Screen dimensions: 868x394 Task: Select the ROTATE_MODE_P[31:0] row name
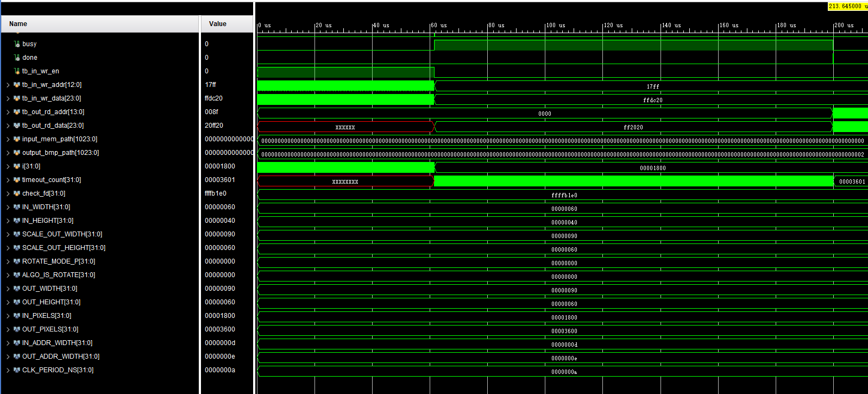(x=59, y=261)
